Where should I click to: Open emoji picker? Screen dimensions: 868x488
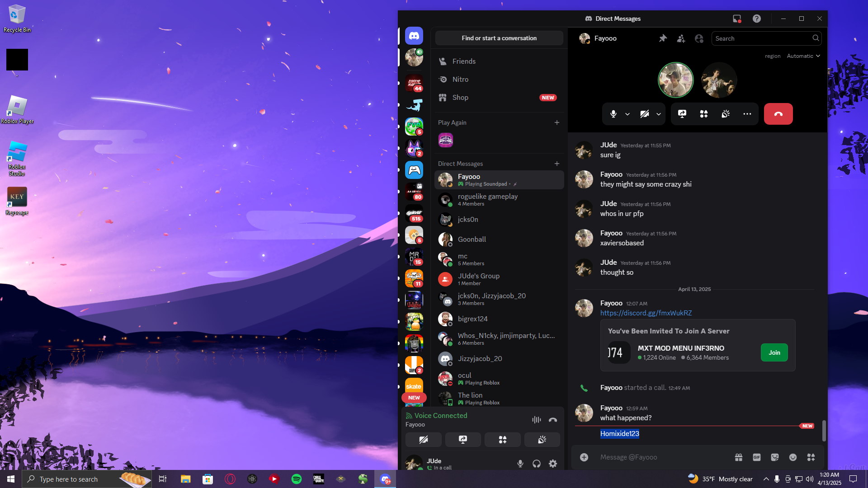coord(793,457)
